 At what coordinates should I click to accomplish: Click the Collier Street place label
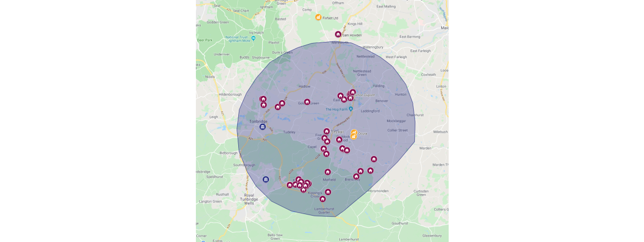(397, 130)
